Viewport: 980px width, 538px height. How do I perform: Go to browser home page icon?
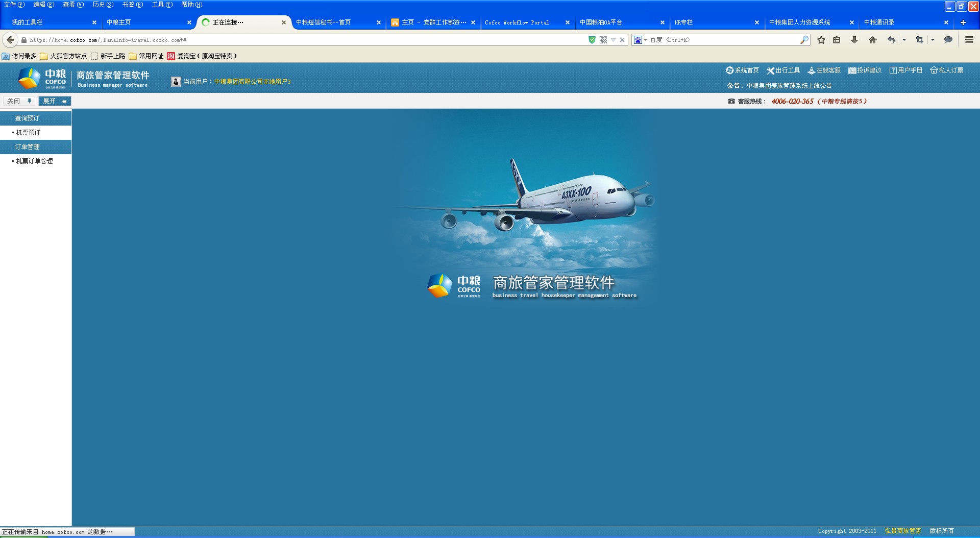point(873,40)
